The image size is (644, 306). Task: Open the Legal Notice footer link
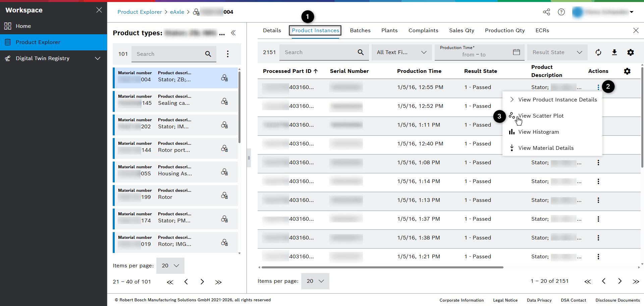coord(505,300)
